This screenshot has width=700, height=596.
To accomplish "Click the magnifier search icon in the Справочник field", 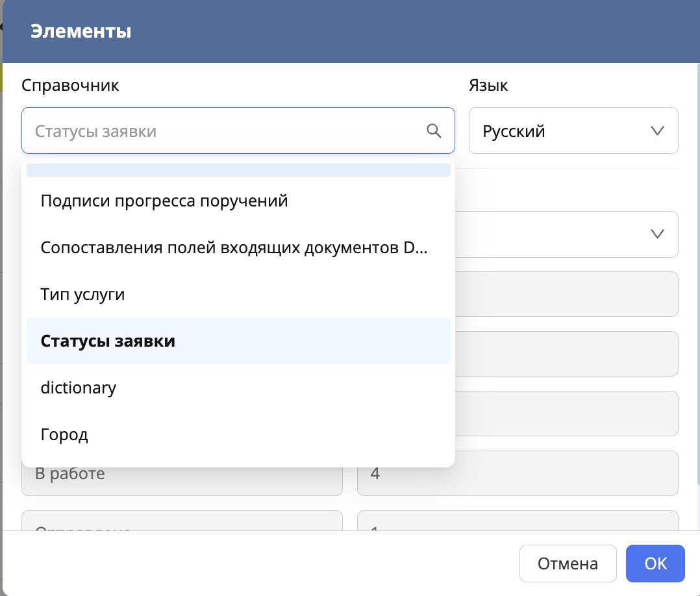I will click(434, 131).
